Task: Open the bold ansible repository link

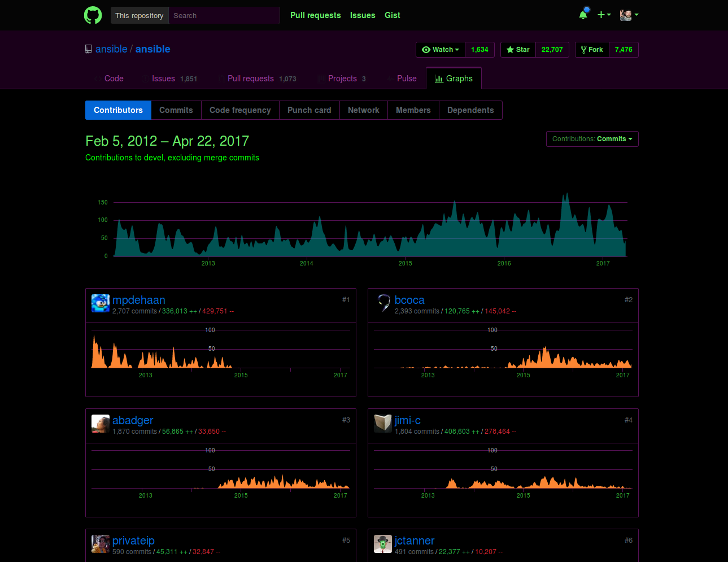Action: [153, 49]
